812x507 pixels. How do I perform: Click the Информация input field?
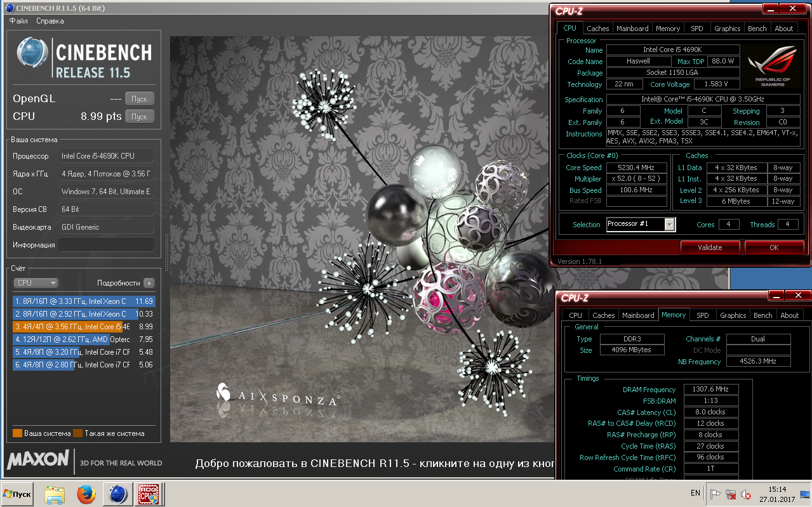point(107,245)
